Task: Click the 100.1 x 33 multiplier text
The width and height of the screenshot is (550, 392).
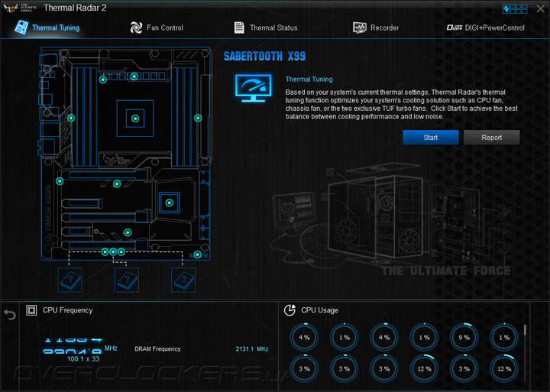Action: coord(83,359)
